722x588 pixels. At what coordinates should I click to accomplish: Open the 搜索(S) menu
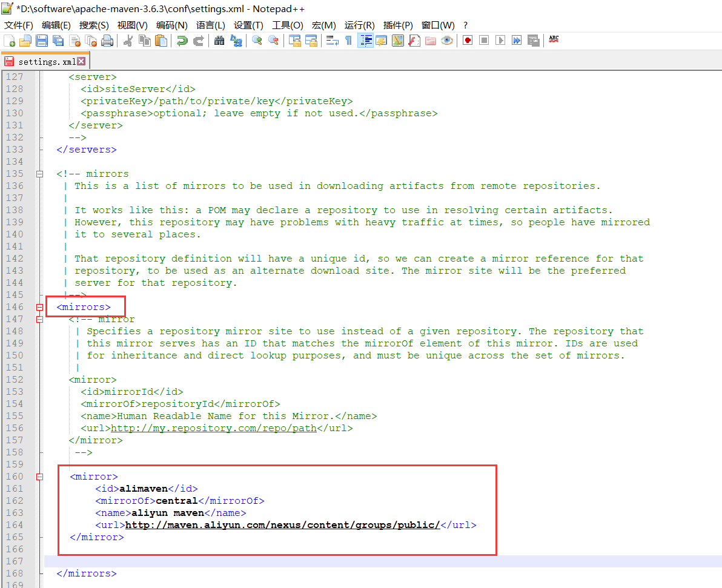coord(94,25)
